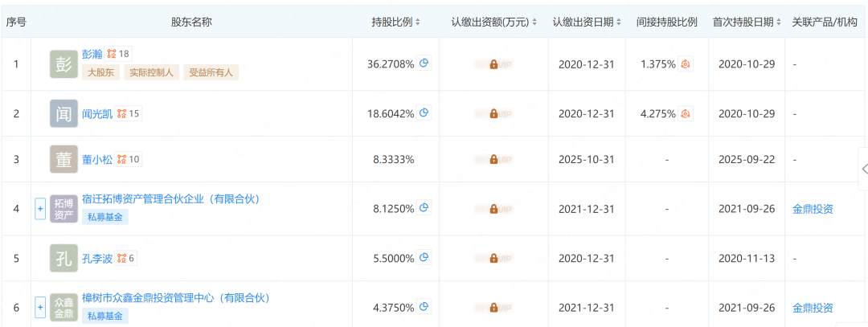Show indirect holding chart for 4.275%

tap(686, 113)
